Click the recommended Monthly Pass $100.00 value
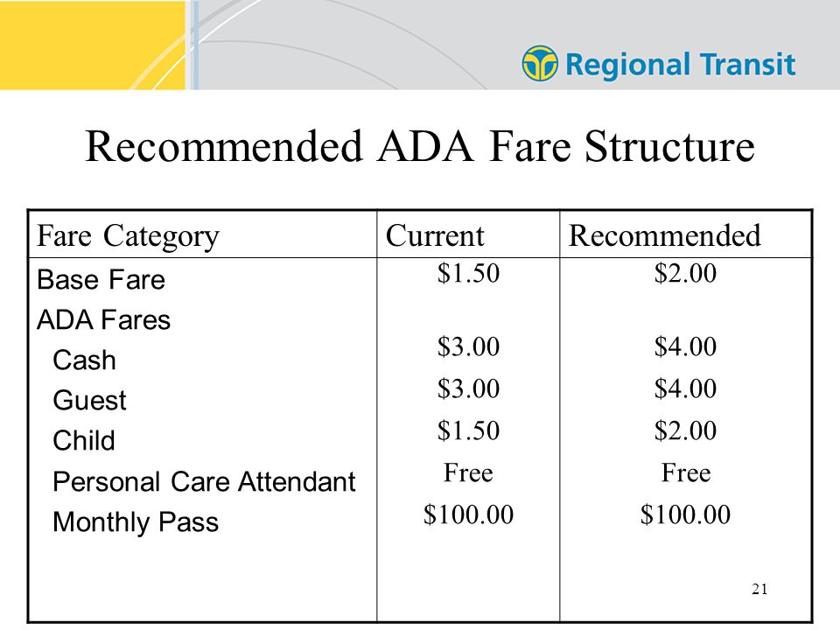The image size is (840, 630). 685,514
